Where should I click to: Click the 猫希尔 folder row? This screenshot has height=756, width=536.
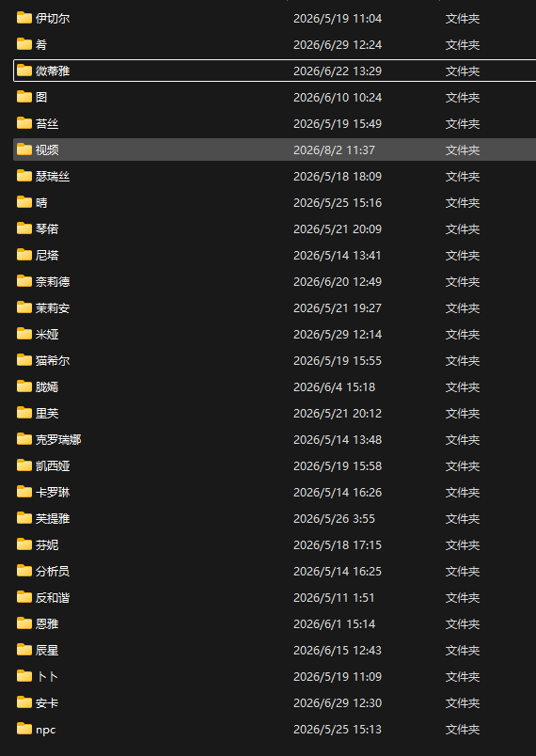[275, 360]
